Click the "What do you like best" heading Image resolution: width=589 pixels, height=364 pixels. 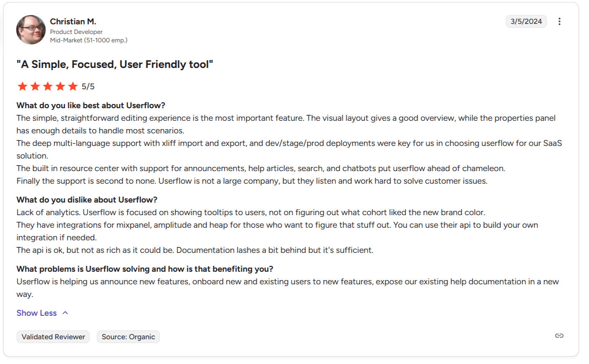coord(91,105)
